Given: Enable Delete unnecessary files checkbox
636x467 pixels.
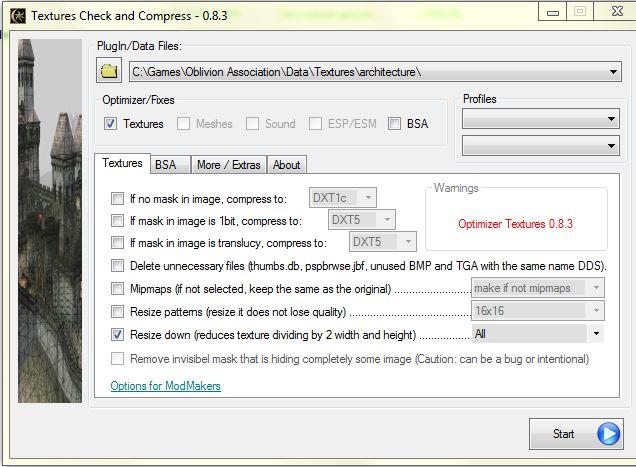Looking at the screenshot, I should (x=118, y=266).
